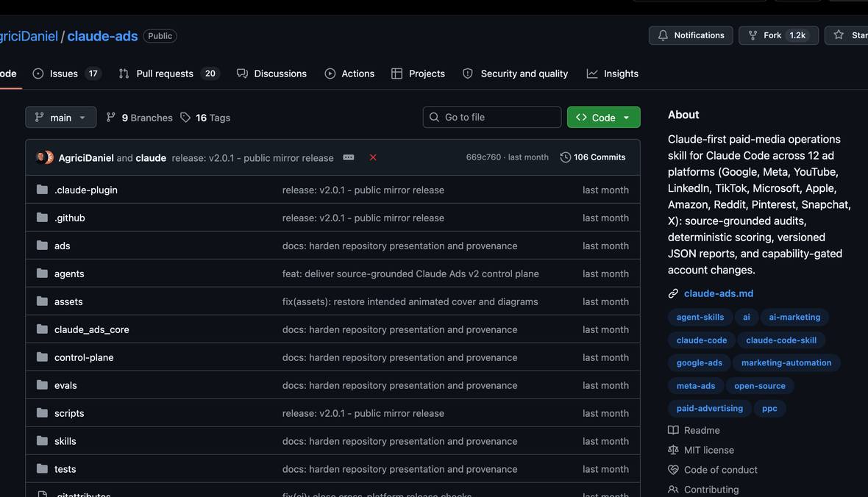Viewport: 868px width, 497px height.
Task: Click the meta-ads topic tag
Action: pos(696,386)
